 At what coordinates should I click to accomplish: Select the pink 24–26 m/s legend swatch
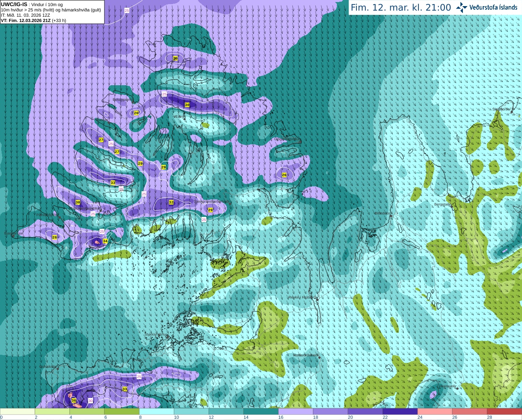tap(435, 411)
